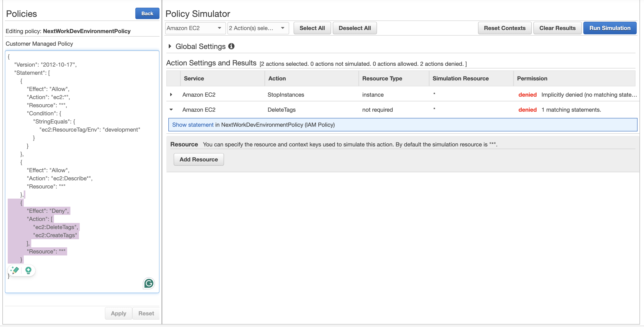This screenshot has width=644, height=331.
Task: Click the green lightbulb suggestion icon
Action: 28,270
